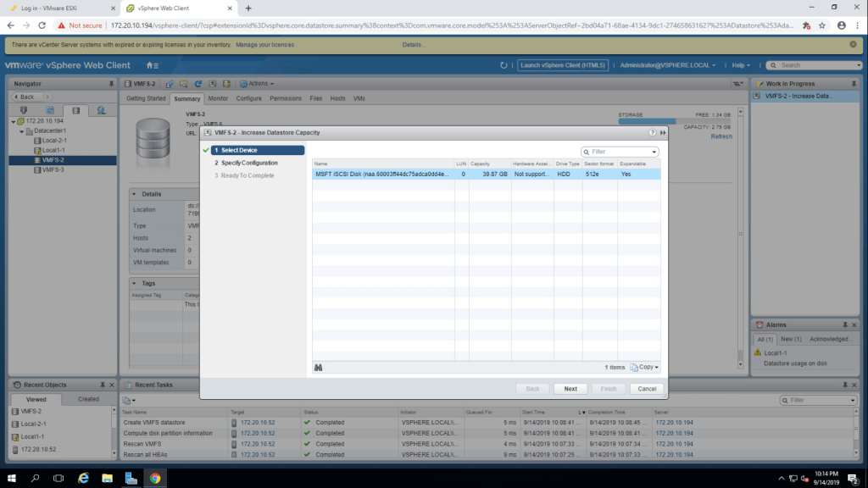Collapse the Datacenter1 tree node
Screen dimensions: 868x488
point(20,130)
